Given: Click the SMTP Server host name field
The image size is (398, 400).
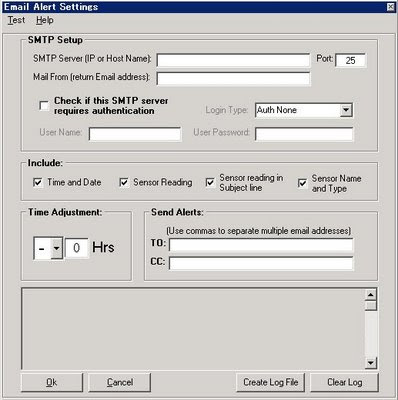Looking at the screenshot, I should coord(233,60).
